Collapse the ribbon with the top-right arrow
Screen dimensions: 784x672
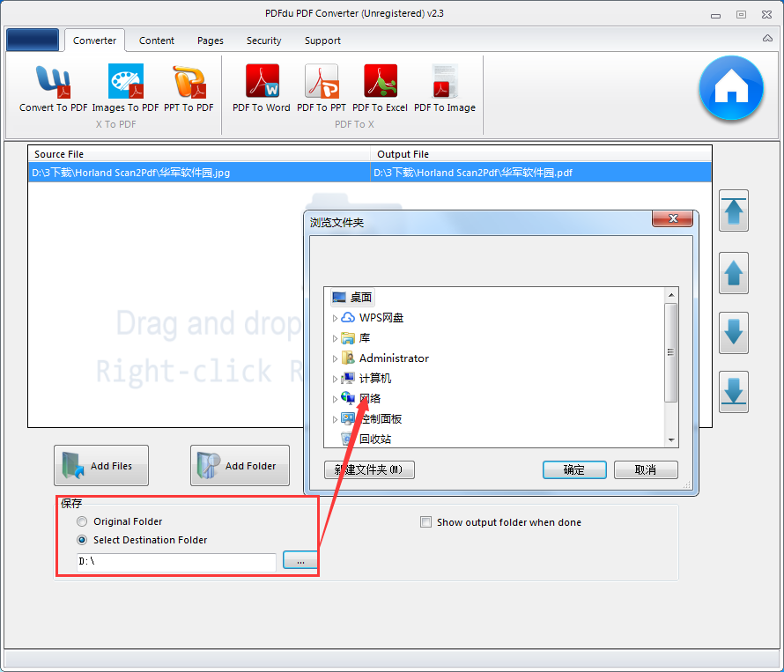point(767,39)
